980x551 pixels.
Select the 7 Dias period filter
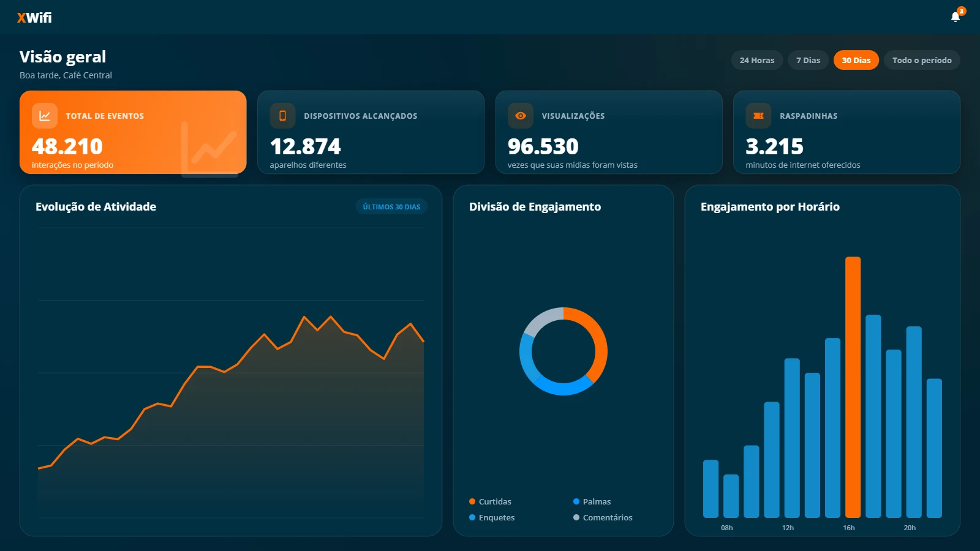pos(808,60)
